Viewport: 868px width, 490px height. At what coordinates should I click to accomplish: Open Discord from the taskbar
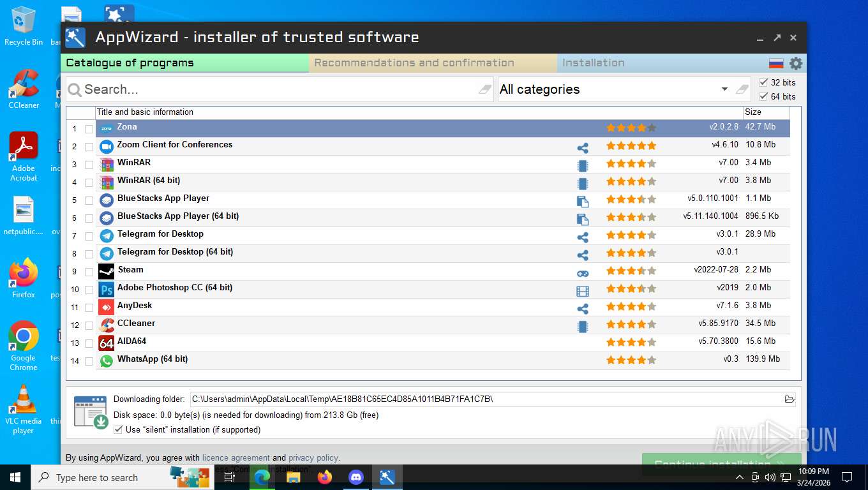coord(356,477)
